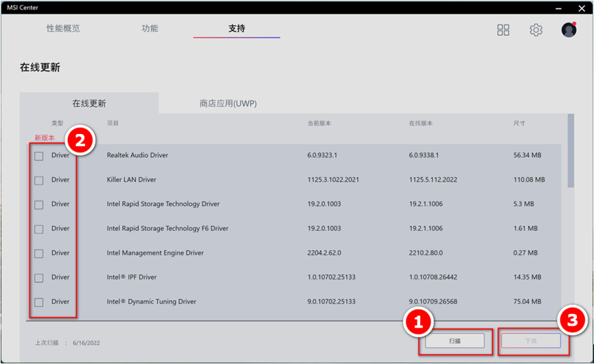This screenshot has height=364, width=594.
Task: Switch to the 性能概览 tab
Action: pyautogui.click(x=63, y=29)
